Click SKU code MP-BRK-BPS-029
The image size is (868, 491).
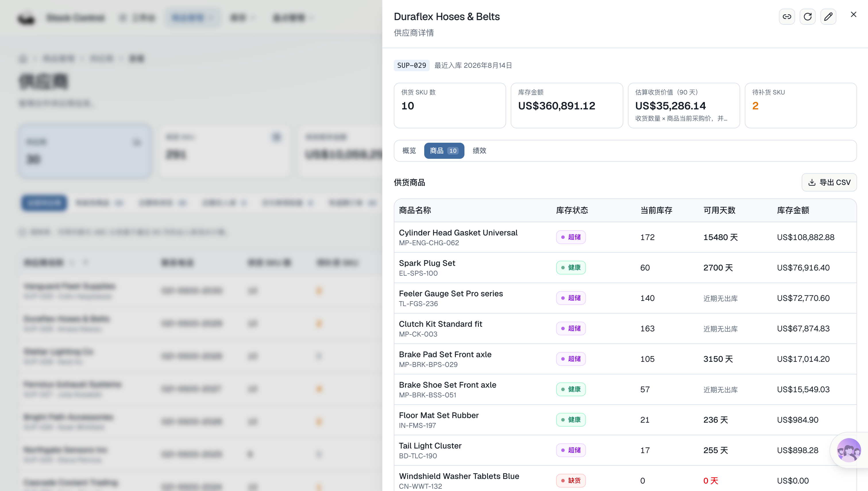click(428, 365)
